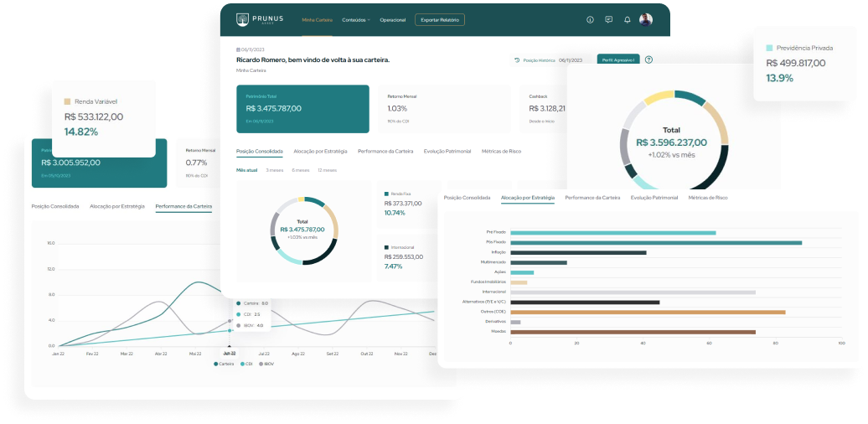The image size is (868, 424).
Task: Open the notifications bell
Action: tap(627, 19)
